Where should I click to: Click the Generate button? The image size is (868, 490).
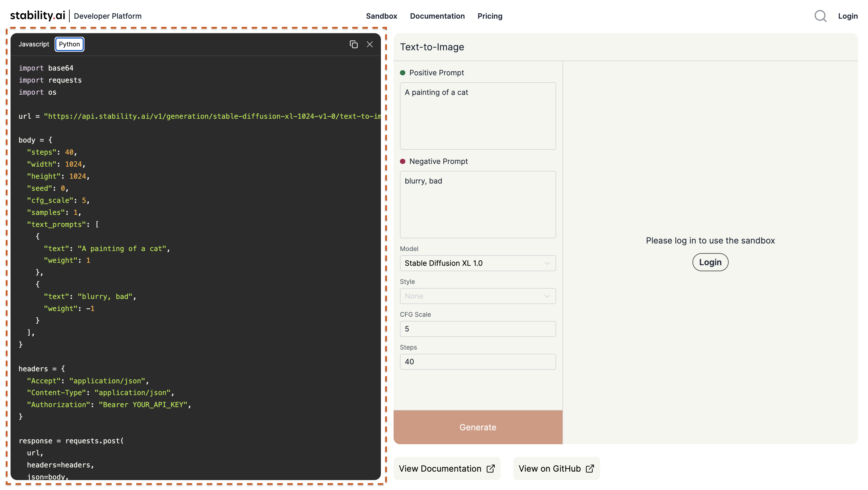(x=477, y=427)
